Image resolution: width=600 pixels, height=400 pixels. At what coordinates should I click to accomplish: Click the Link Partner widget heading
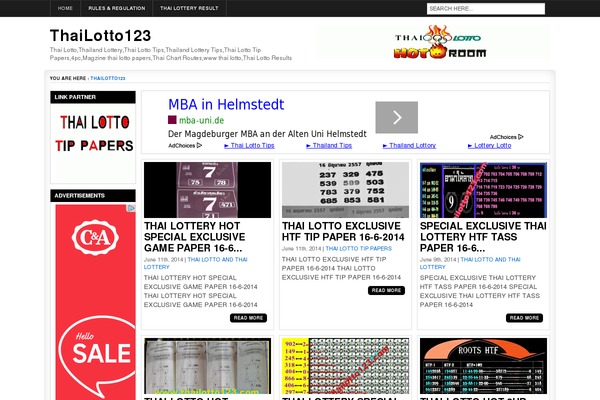(93, 97)
